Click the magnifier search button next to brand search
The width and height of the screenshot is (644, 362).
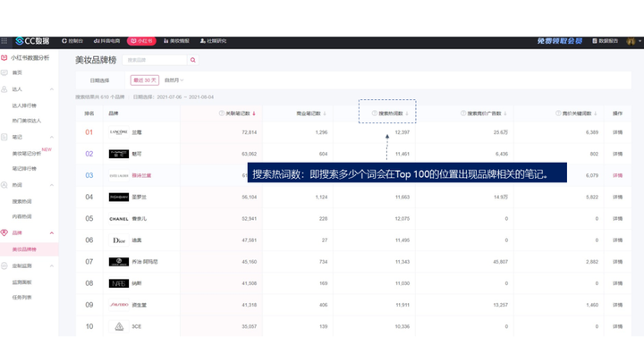pyautogui.click(x=192, y=60)
